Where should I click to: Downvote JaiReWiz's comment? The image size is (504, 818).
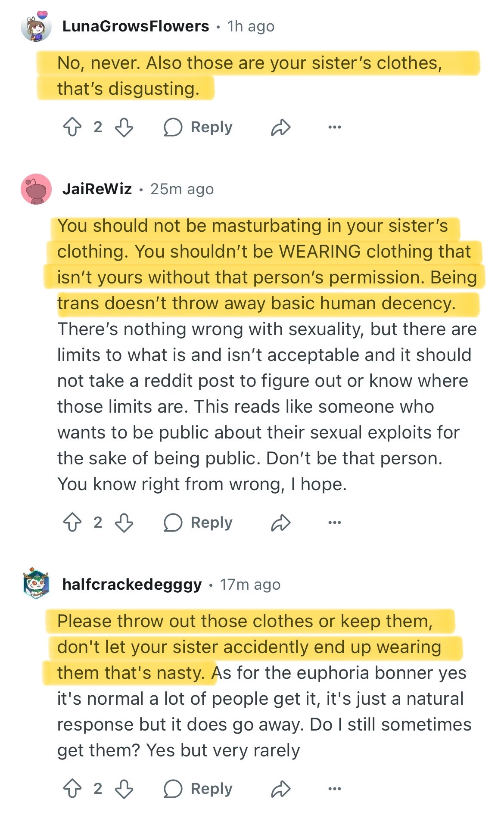124,523
